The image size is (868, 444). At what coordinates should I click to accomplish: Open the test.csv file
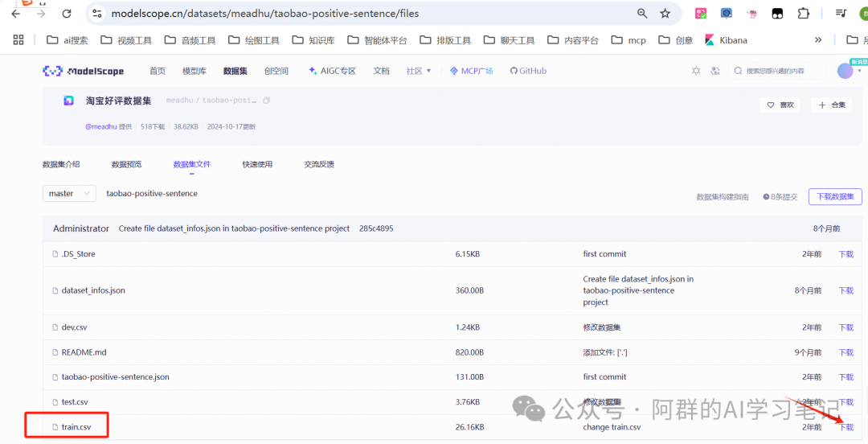74,402
